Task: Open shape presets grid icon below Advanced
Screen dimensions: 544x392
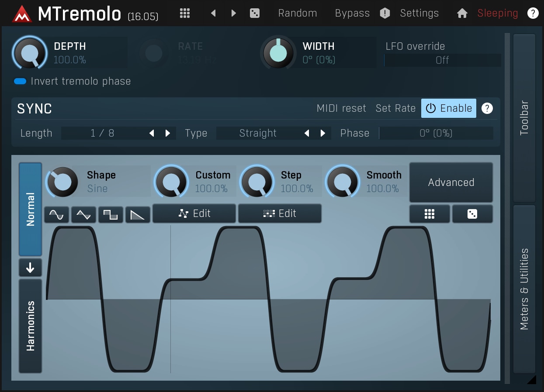Action: point(430,214)
